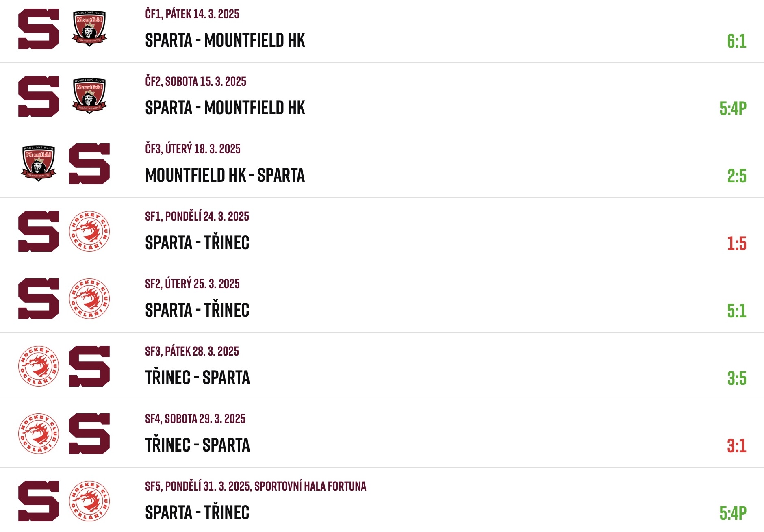Click Třinec Oceláři logo in SF3 row
Image resolution: width=764 pixels, height=532 pixels.
click(39, 366)
